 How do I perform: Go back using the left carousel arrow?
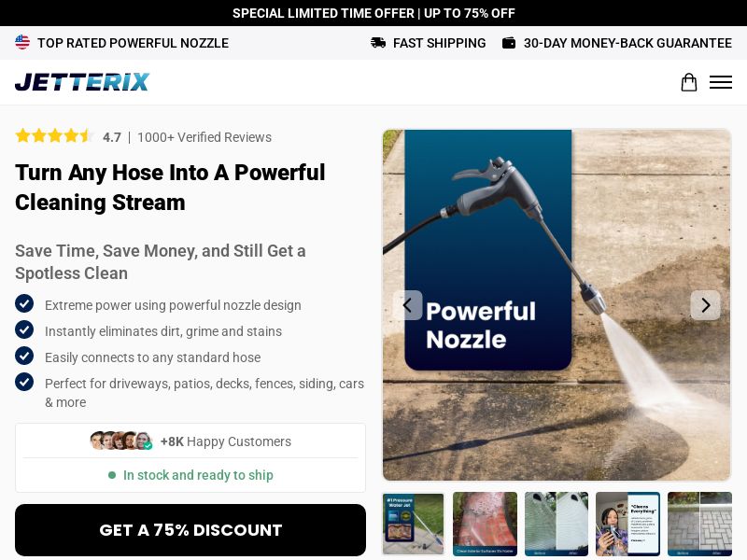408,305
